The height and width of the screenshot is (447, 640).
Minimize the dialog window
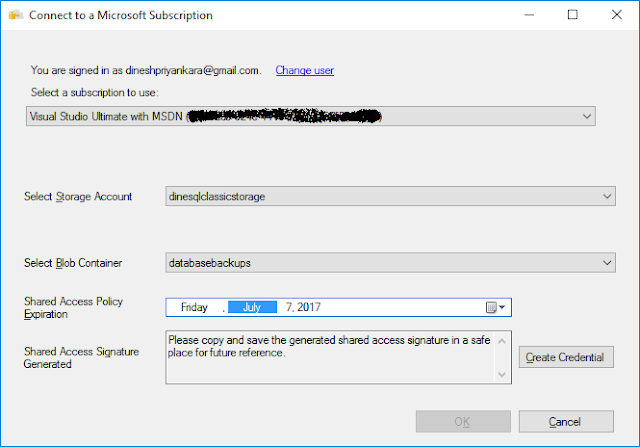coord(529,16)
